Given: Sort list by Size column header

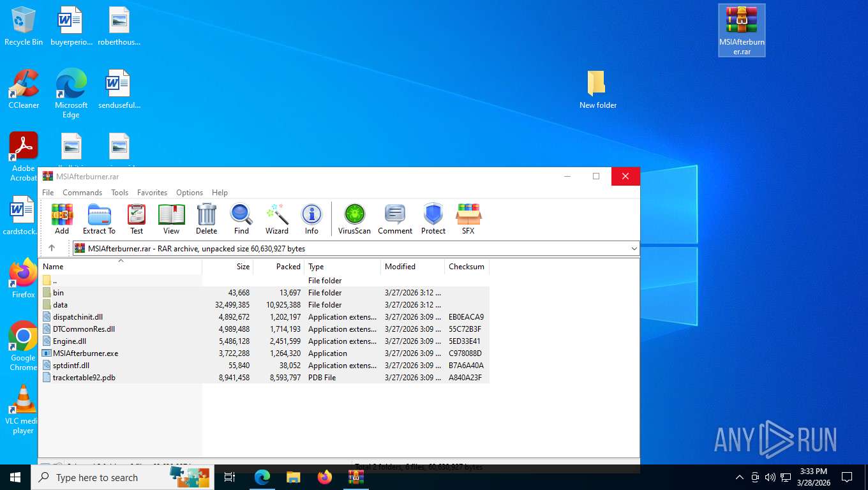Looking at the screenshot, I should pos(228,267).
